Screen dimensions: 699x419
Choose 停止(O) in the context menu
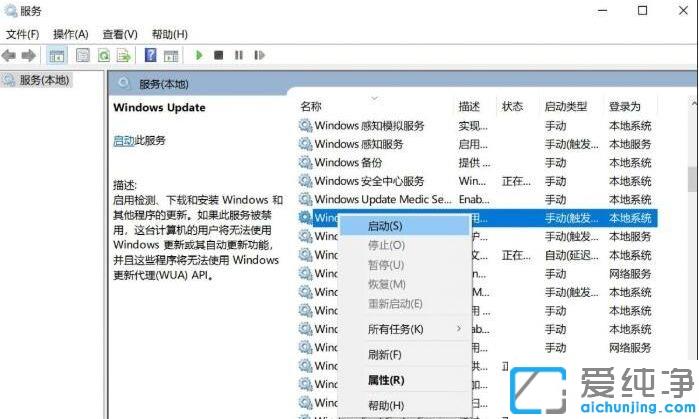click(405, 245)
